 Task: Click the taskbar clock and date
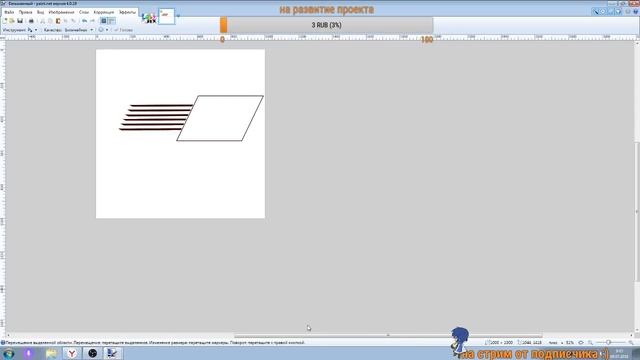click(x=619, y=353)
